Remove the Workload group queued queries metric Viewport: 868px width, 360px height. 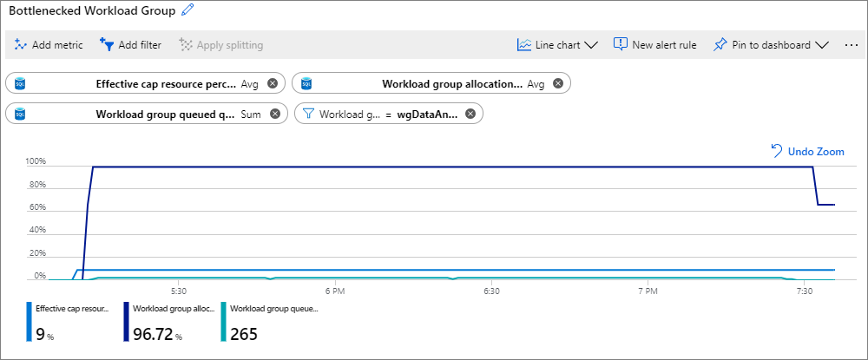[x=274, y=114]
